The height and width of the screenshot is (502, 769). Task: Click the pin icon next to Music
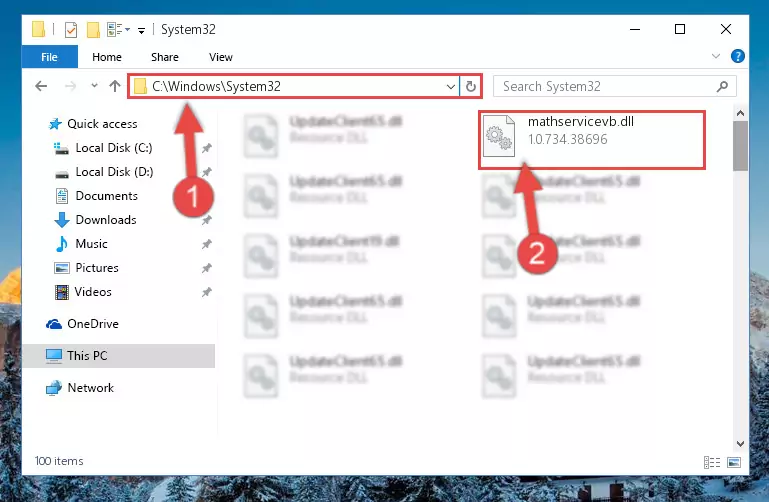coord(206,244)
